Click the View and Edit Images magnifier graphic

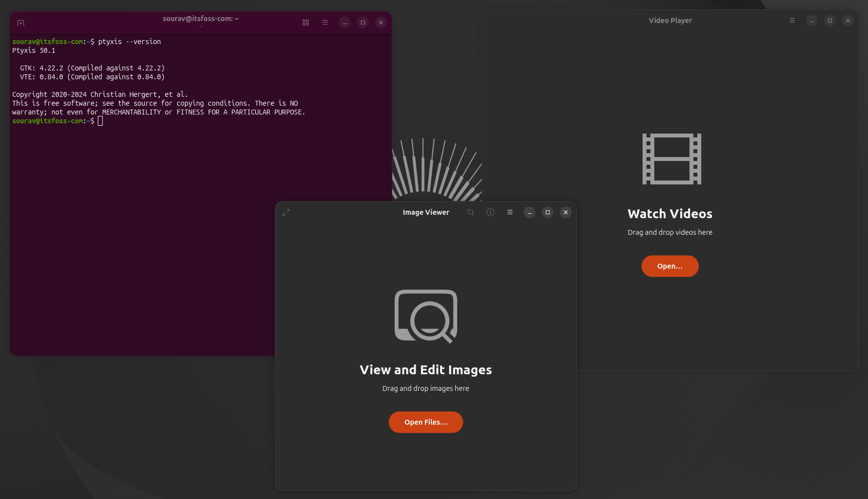pyautogui.click(x=425, y=317)
